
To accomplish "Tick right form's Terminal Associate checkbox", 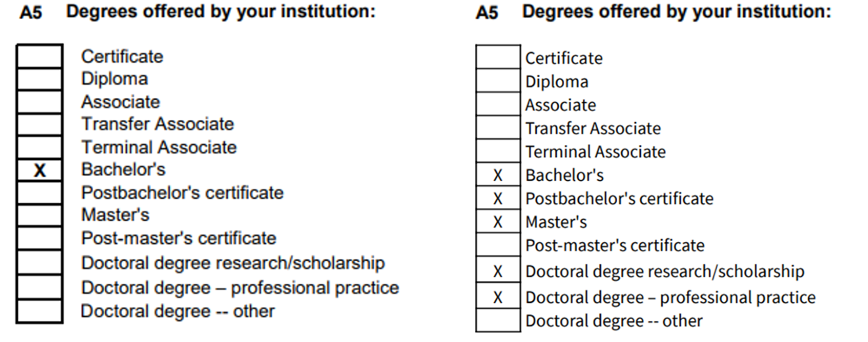I will pos(498,151).
